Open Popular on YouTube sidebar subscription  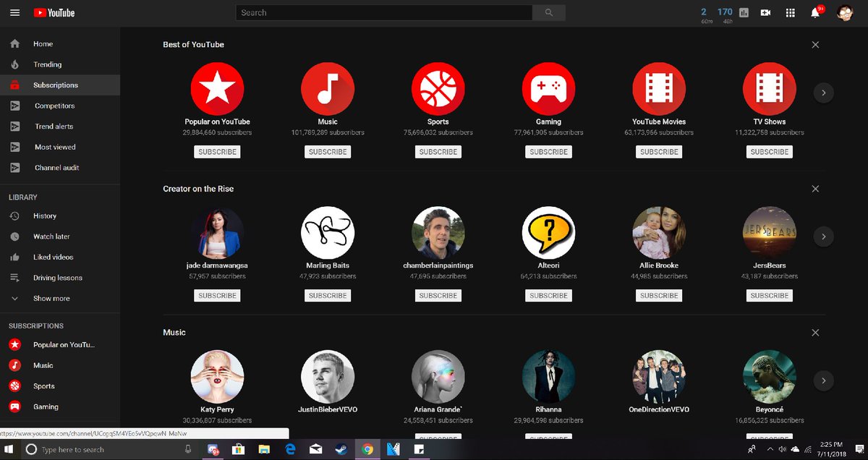[x=59, y=345]
